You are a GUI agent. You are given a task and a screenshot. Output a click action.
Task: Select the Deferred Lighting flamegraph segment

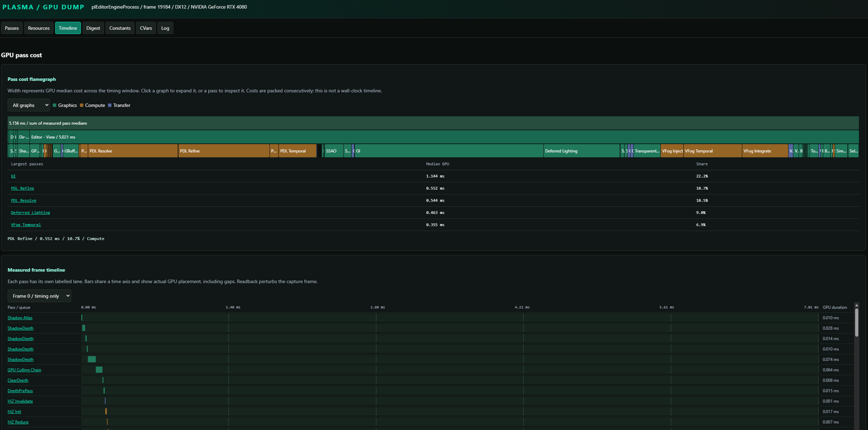[x=582, y=151]
